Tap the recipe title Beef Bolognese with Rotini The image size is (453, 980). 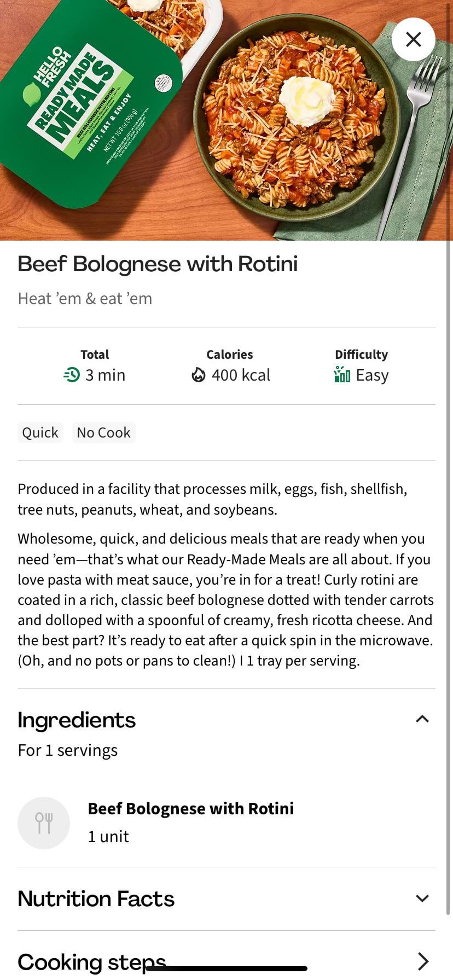pyautogui.click(x=158, y=264)
